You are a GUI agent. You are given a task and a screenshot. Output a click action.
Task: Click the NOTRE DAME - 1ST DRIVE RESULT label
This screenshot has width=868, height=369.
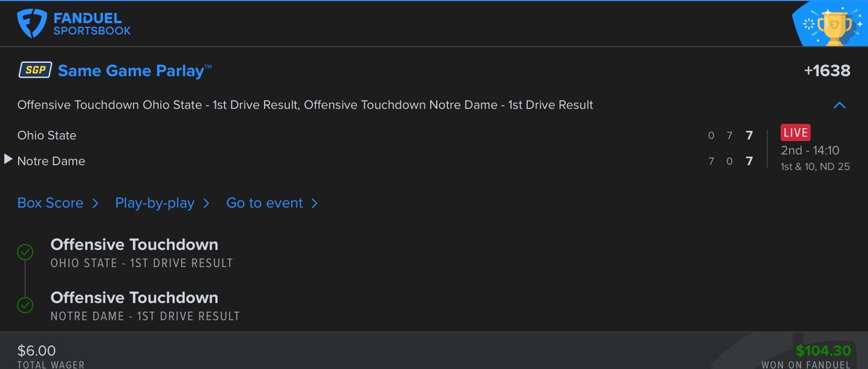coord(145,316)
